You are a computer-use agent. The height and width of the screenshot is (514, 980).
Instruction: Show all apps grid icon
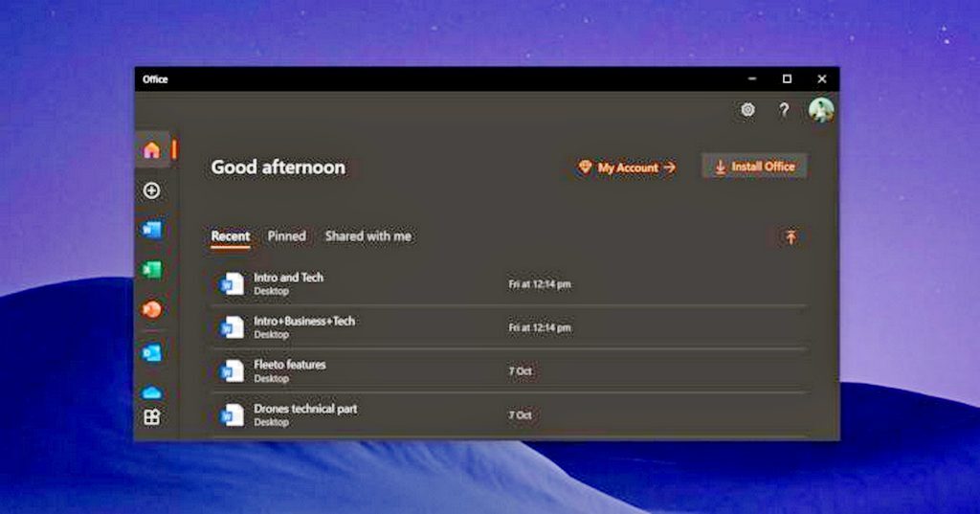[151, 417]
